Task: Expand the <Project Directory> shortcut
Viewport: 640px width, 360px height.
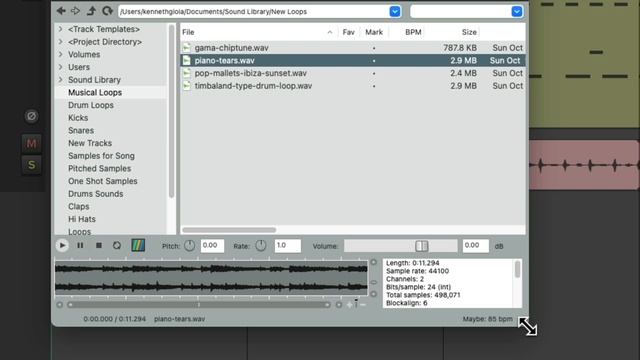Action: click(x=60, y=42)
